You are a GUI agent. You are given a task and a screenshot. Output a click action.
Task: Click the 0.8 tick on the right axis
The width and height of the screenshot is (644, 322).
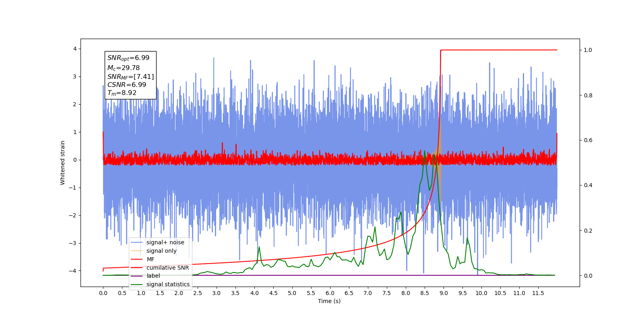click(x=588, y=95)
